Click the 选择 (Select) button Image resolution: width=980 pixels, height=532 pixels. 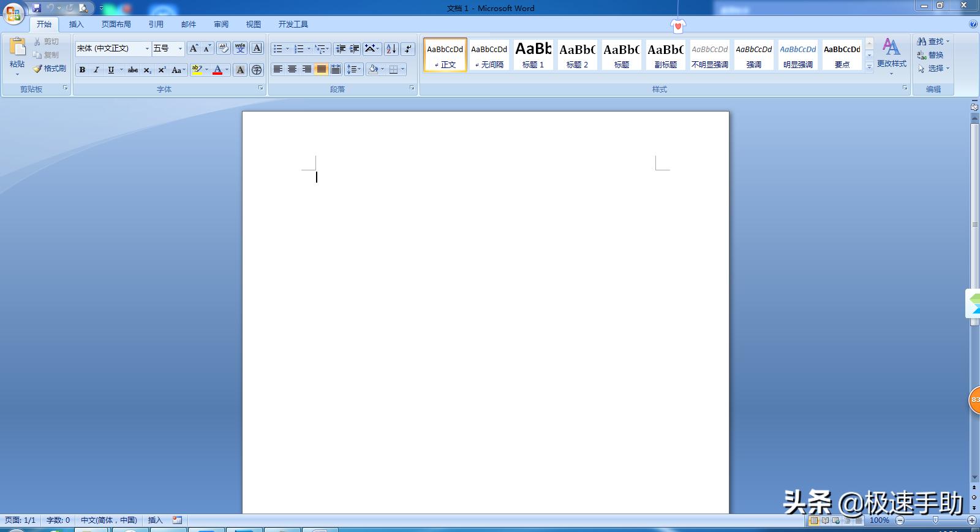[933, 69]
